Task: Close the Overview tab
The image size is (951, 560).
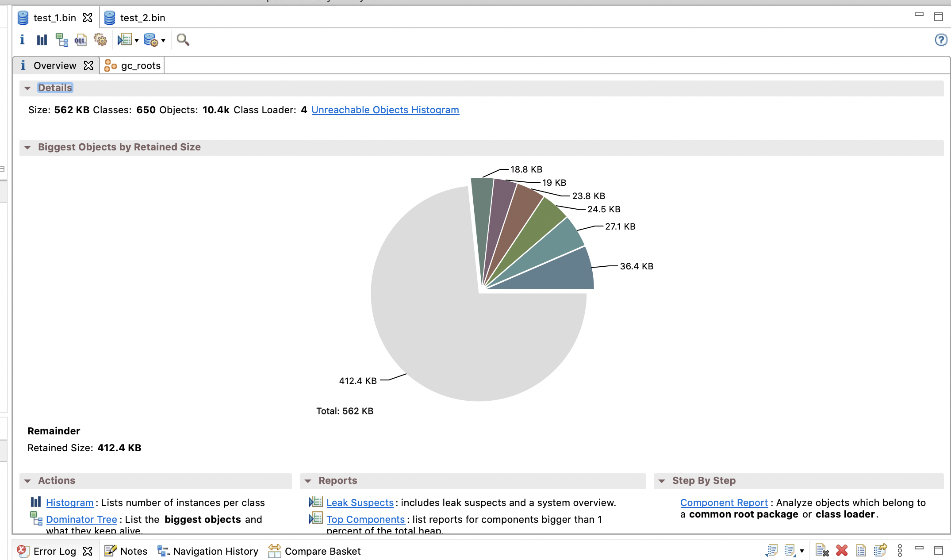Action: 88,65
